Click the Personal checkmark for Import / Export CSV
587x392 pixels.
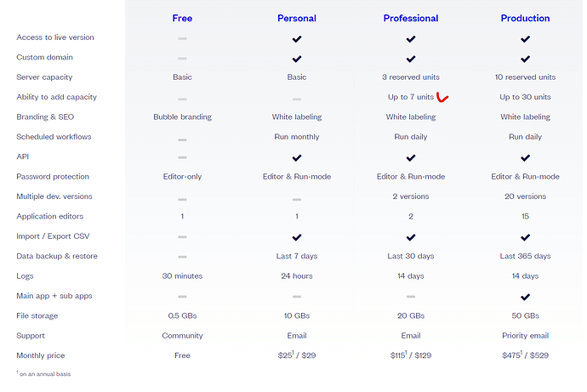point(297,237)
